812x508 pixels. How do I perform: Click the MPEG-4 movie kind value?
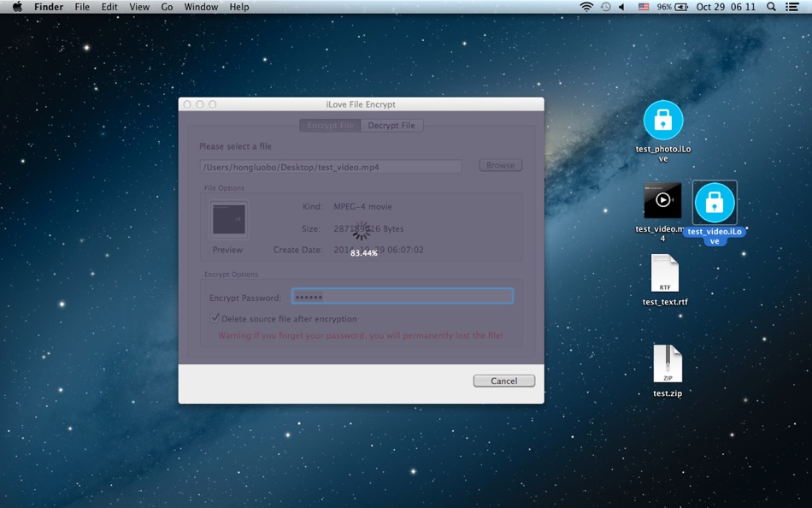362,206
